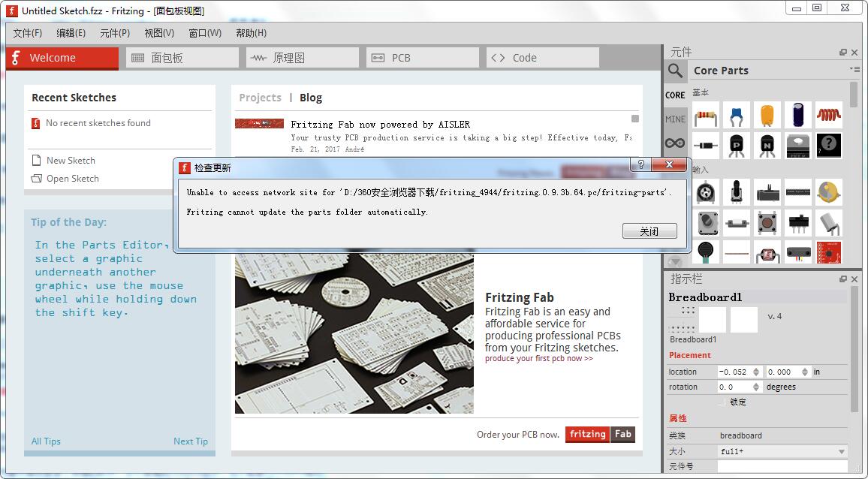Adjust the rotation degrees spinner arrows
This screenshot has height=479, width=868.
click(756, 387)
